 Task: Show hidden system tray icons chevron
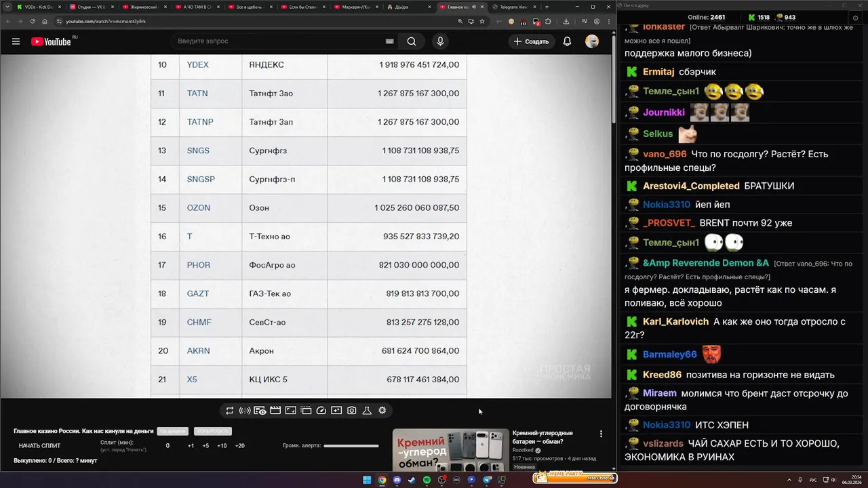[x=789, y=480]
